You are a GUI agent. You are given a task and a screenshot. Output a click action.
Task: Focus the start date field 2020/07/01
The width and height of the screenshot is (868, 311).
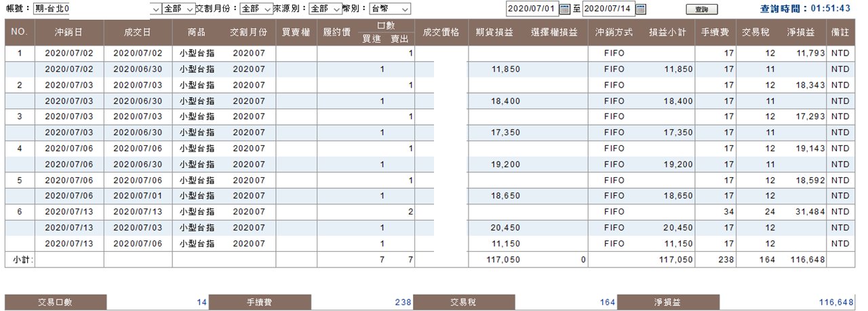coord(532,9)
